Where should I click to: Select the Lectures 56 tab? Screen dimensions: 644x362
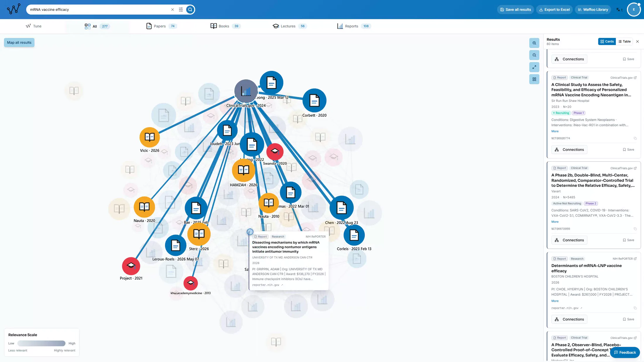[290, 26]
